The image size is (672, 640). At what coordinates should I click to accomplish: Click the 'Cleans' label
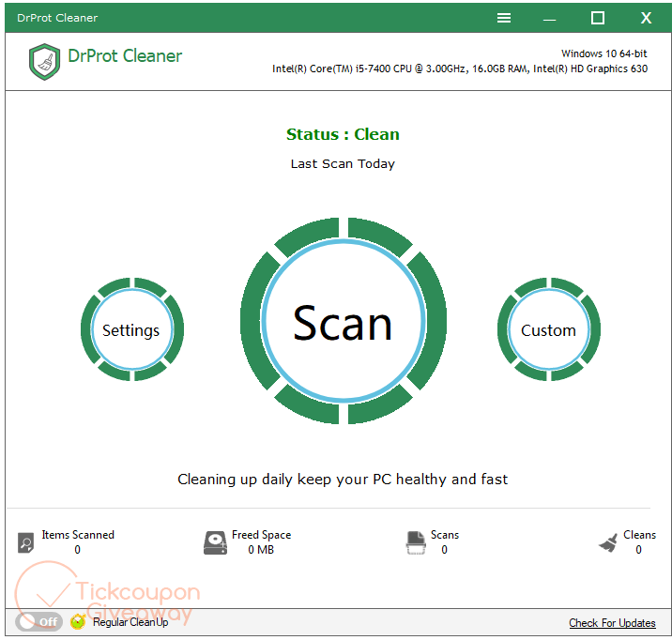coord(639,535)
